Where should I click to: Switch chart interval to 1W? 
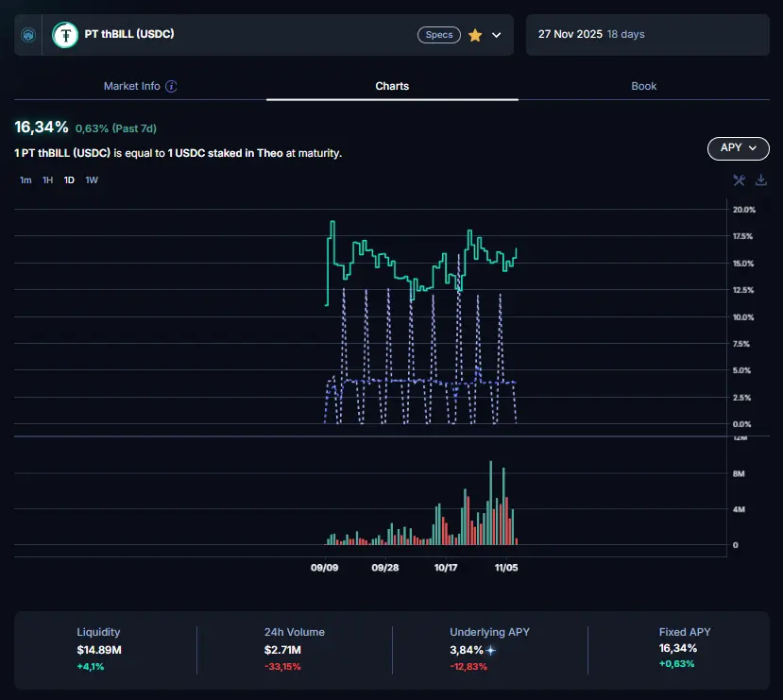point(92,180)
